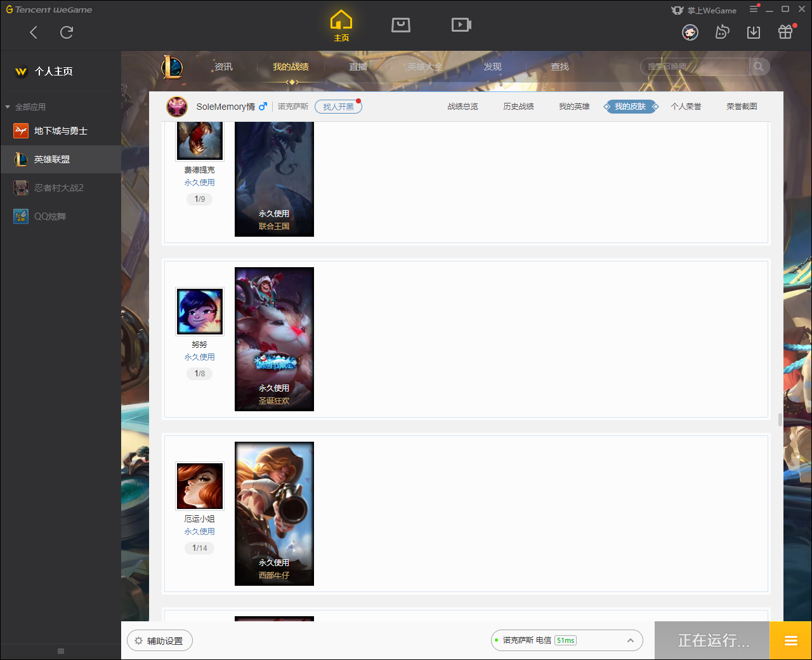812x660 pixels.
Task: Refresh the page with reload icon
Action: point(67,32)
